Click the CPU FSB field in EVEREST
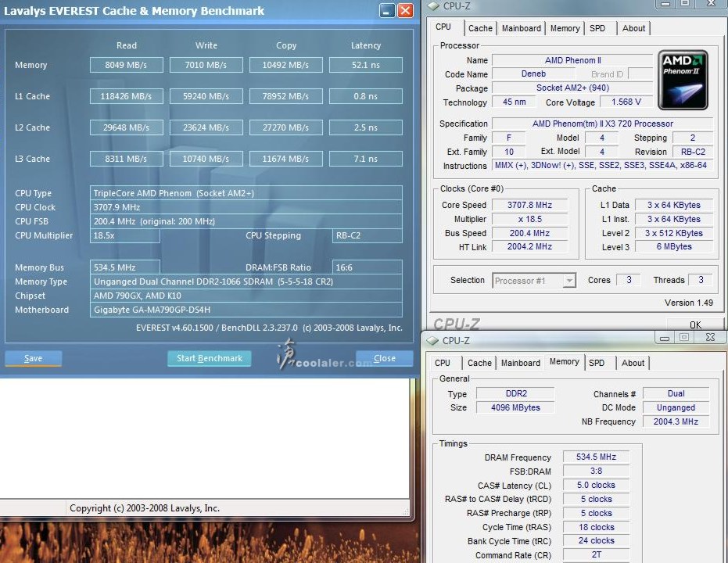The width and height of the screenshot is (728, 563). click(x=246, y=221)
